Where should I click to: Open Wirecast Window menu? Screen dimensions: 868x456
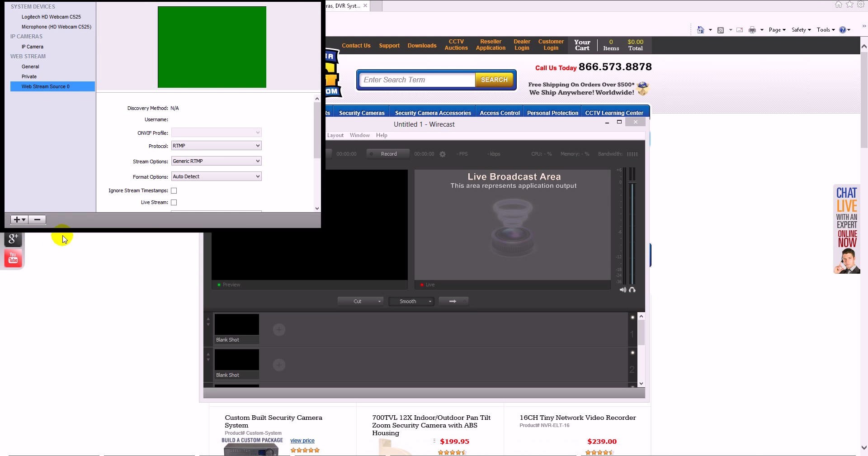(359, 135)
